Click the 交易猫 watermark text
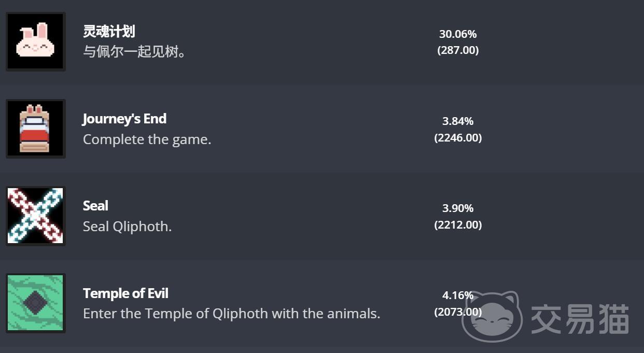Viewport: 644px width, 353px height. point(580,318)
